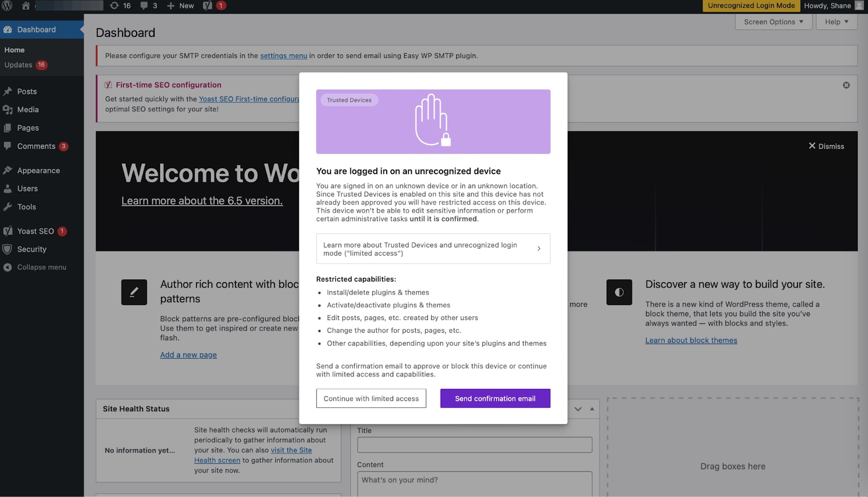This screenshot has width=868, height=497.
Task: Send confirmation email for this device
Action: [495, 399]
